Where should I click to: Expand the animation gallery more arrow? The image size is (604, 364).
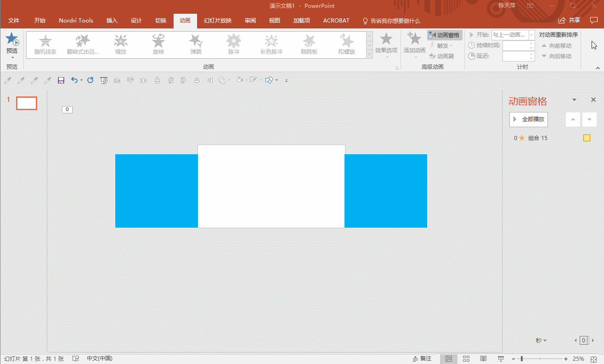coord(370,55)
